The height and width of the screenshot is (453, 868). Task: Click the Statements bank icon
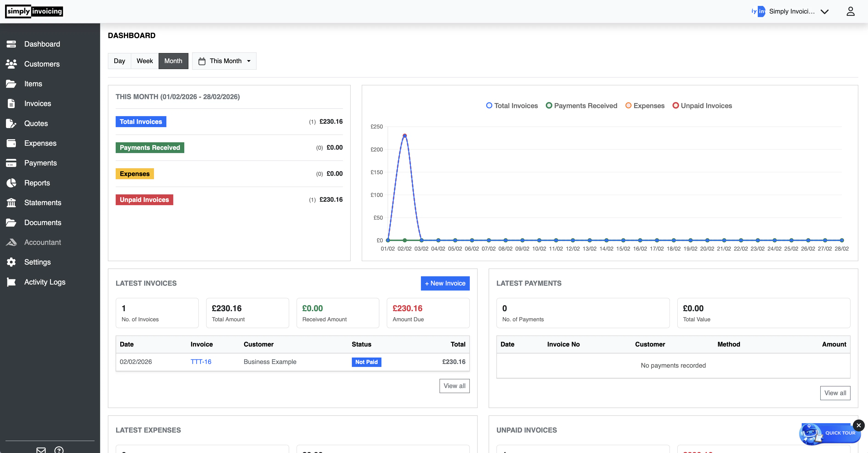(x=11, y=203)
